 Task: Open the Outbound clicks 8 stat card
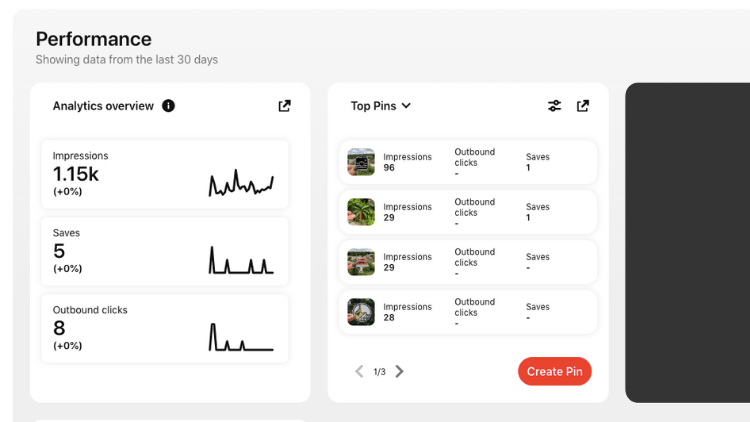coord(165,328)
